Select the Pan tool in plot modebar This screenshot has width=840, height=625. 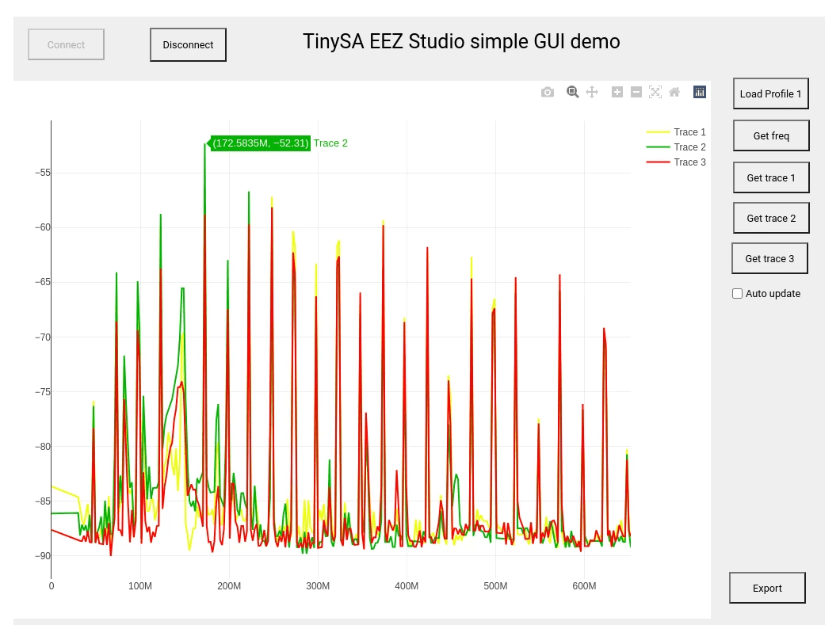click(x=591, y=92)
